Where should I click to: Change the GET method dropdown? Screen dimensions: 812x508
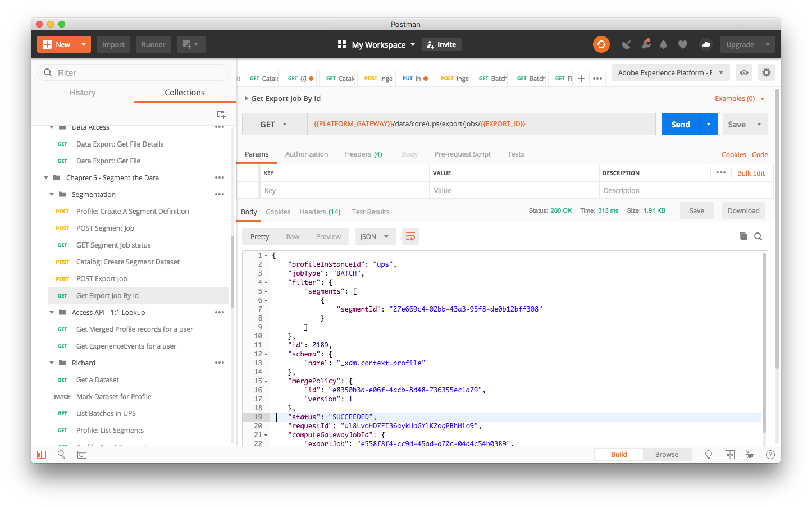[x=275, y=124]
